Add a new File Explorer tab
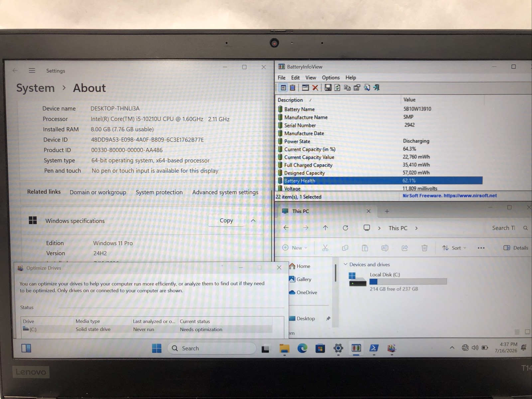532x399 pixels. click(x=387, y=211)
